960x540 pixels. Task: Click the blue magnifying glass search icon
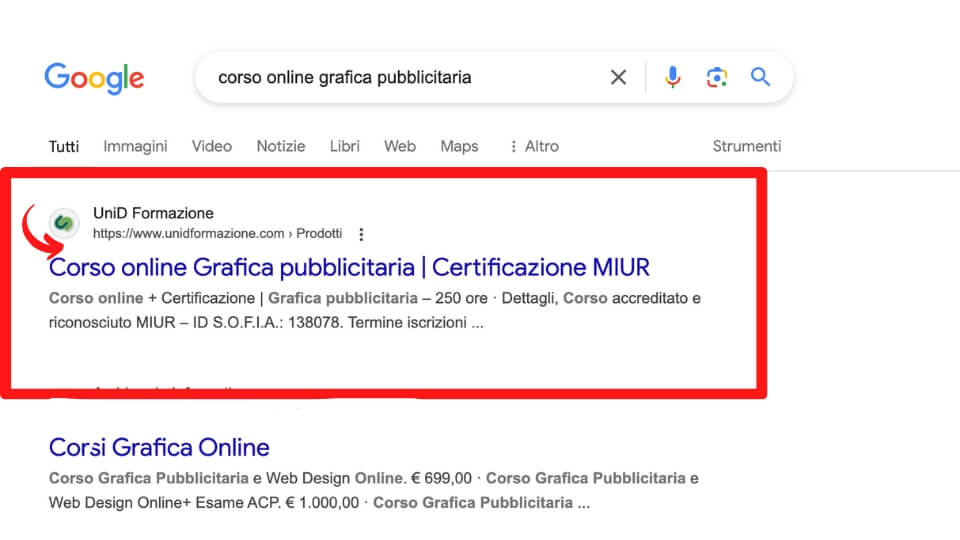coord(760,77)
